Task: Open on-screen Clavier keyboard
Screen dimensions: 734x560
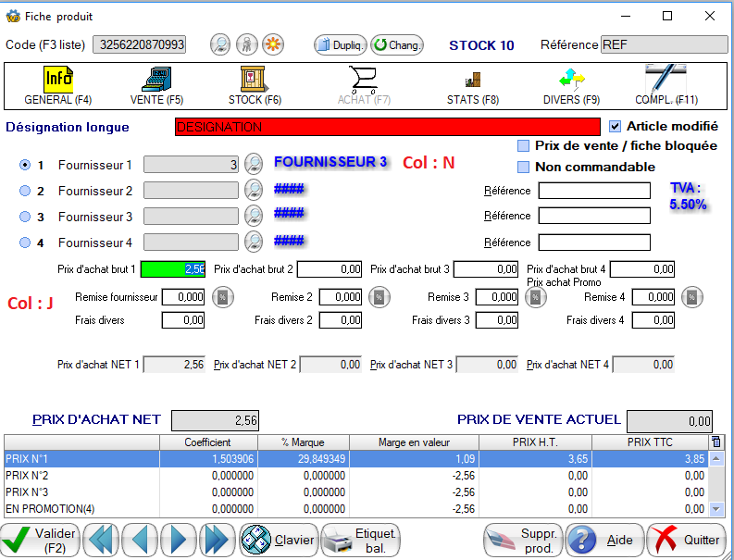Action: [x=279, y=540]
